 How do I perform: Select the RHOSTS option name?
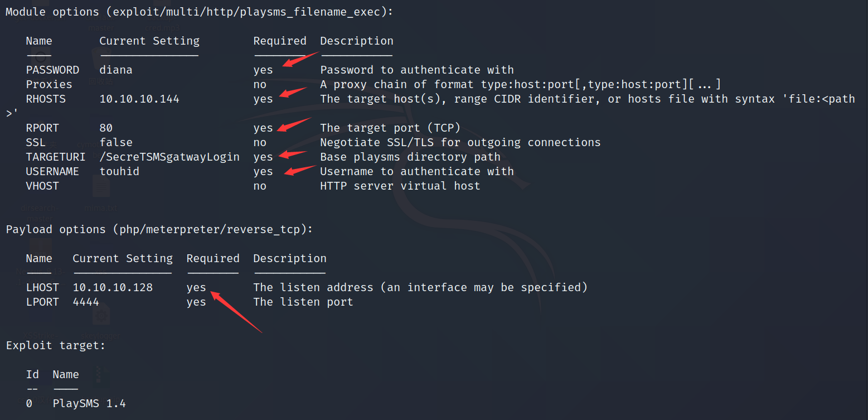coord(46,99)
